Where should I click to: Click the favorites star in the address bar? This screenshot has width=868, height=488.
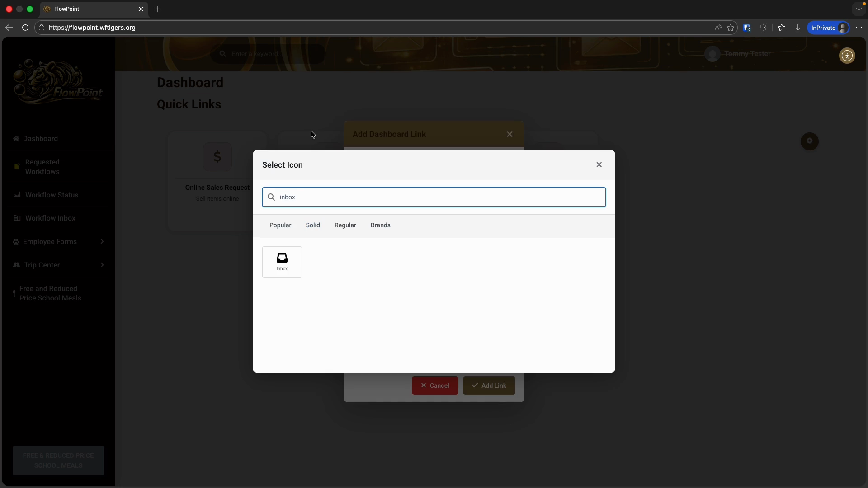pyautogui.click(x=731, y=28)
